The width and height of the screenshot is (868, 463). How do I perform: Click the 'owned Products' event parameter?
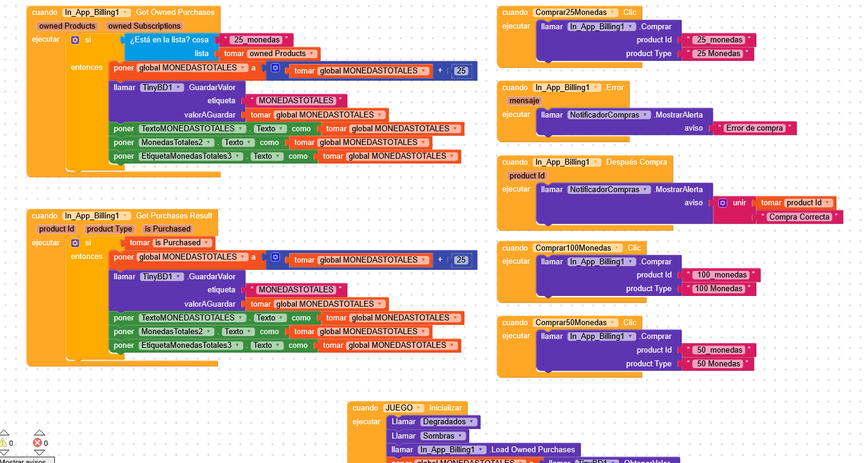67,26
